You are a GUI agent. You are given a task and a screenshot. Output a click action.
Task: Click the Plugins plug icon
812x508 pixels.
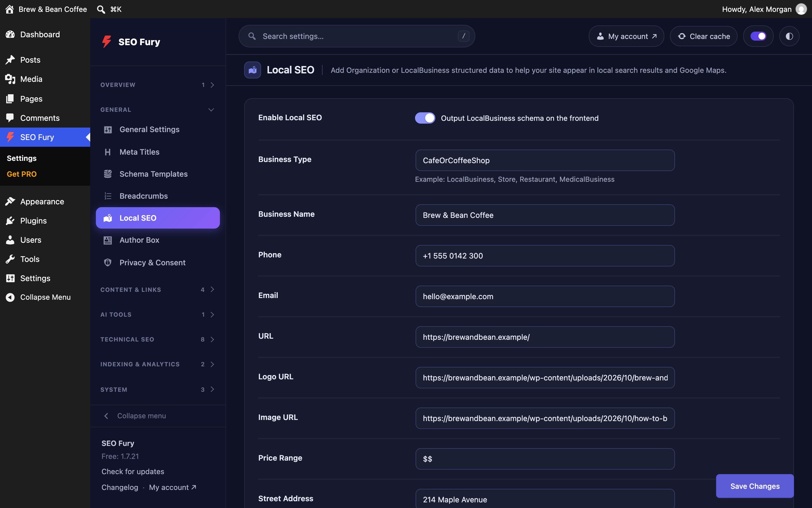(x=10, y=221)
